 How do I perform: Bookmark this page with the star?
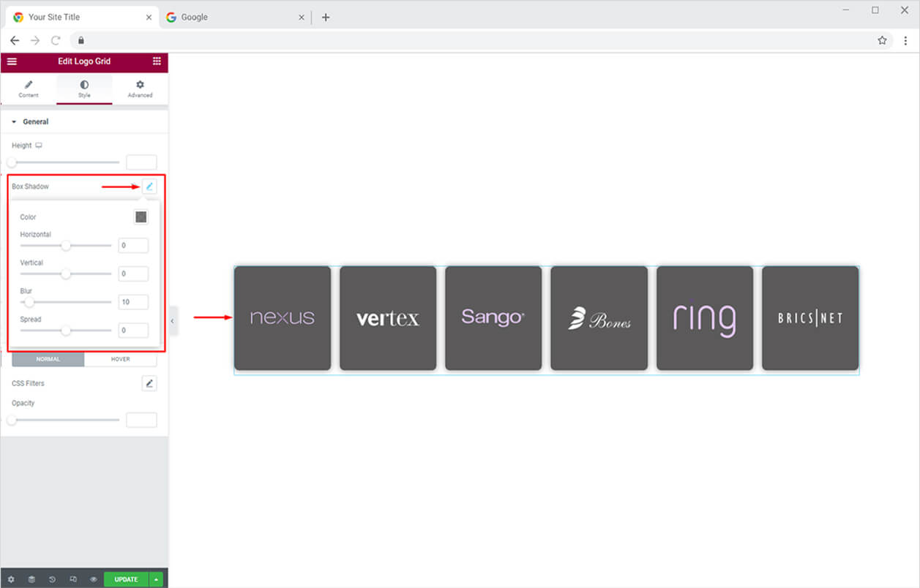click(882, 40)
